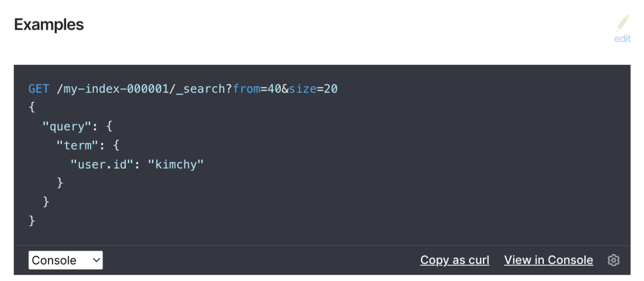Open the View in Console link
Screen dimensions: 644x281
[549, 260]
